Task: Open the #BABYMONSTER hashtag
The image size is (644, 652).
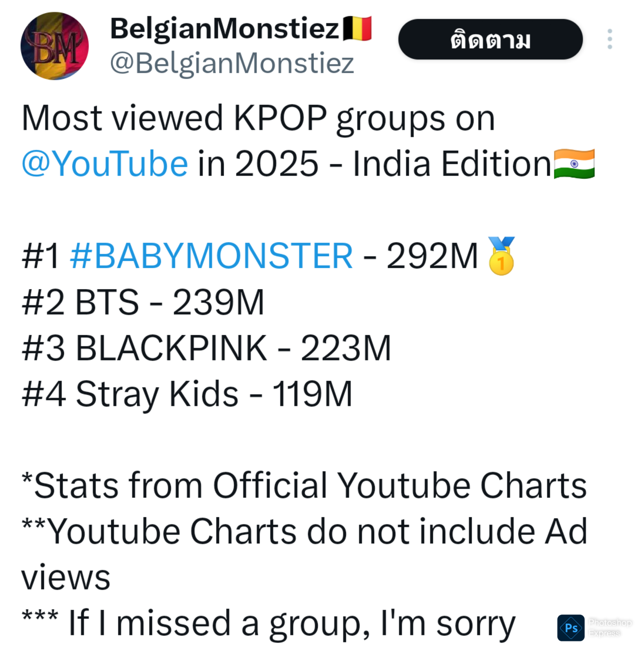Action: [x=211, y=256]
